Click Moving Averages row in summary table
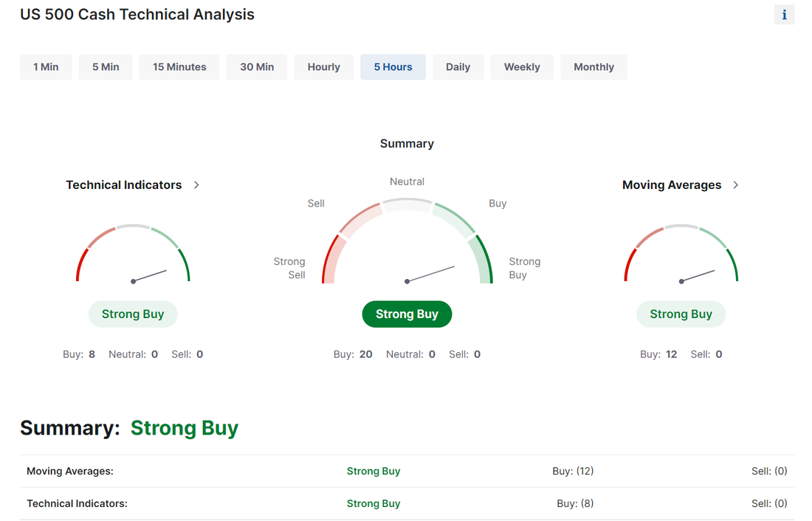The height and width of the screenshot is (521, 812). pos(70,471)
